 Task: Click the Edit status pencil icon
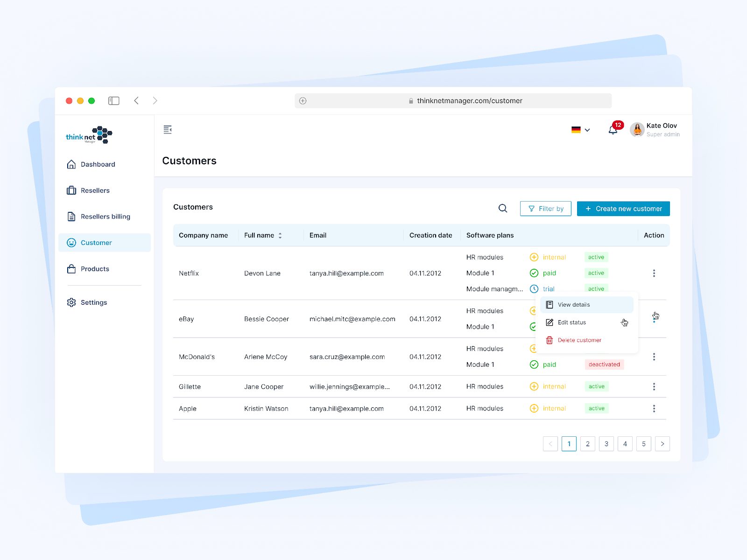click(x=549, y=322)
